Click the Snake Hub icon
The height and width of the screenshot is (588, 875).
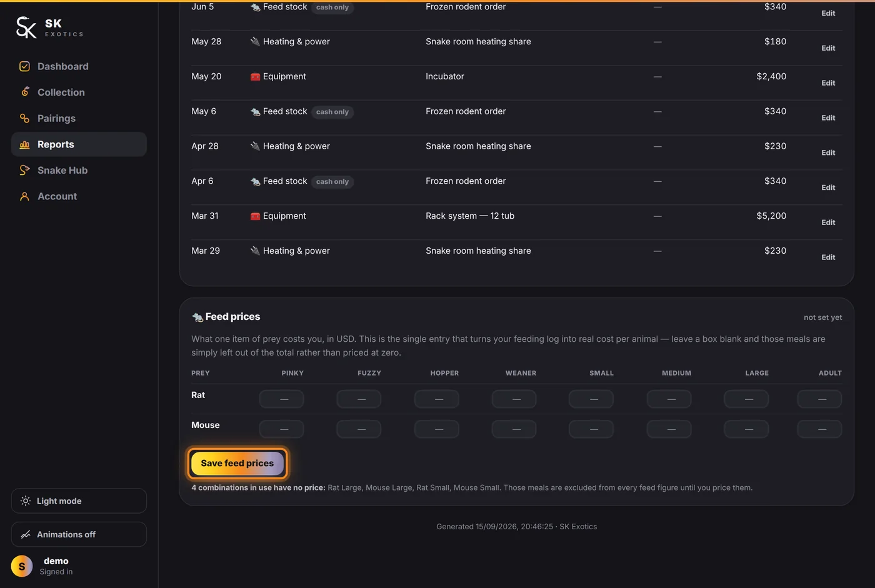click(25, 170)
